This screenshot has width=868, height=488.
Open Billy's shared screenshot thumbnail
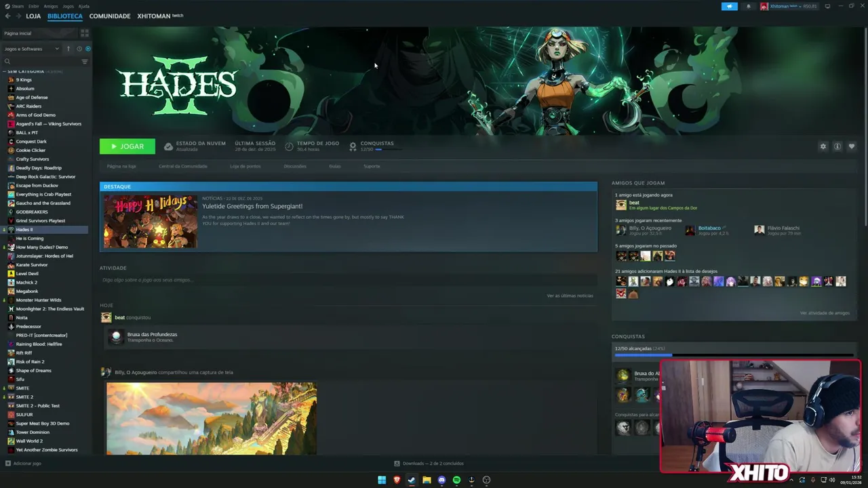coord(212,418)
